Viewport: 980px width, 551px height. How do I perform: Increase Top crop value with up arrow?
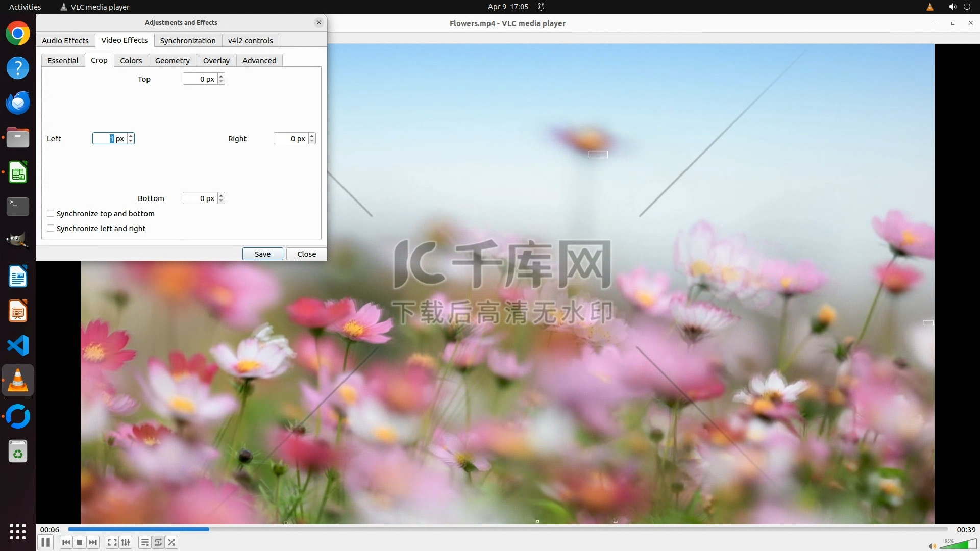point(221,76)
